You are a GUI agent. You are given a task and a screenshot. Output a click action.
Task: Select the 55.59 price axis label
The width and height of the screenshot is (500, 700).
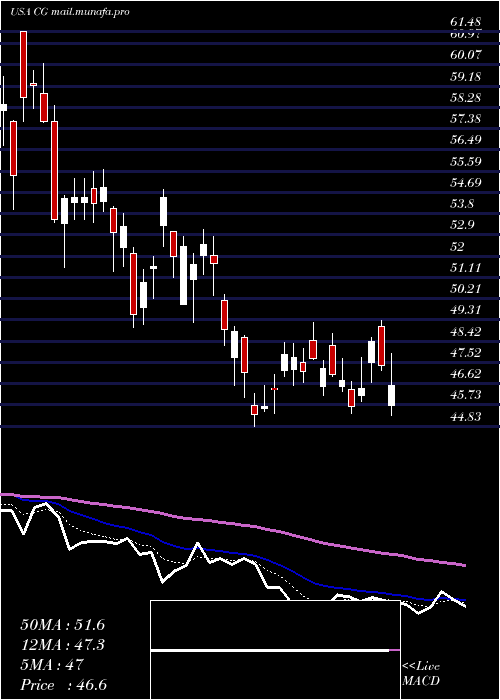[466, 161]
